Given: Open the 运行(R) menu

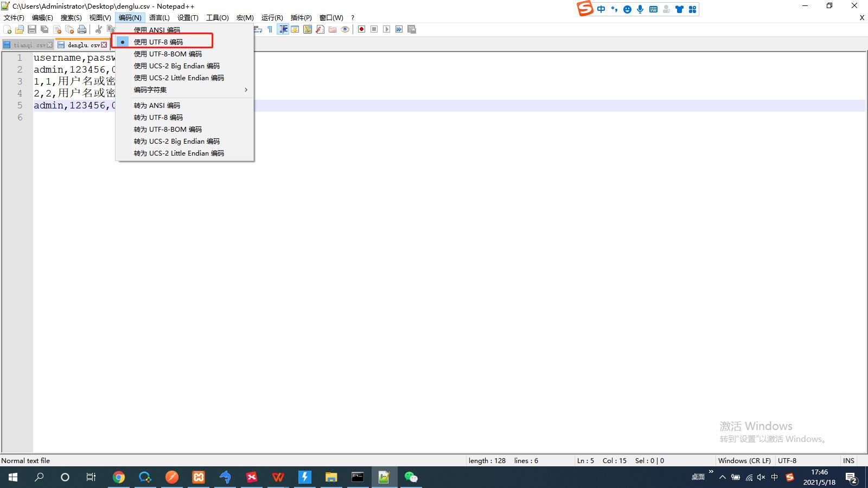Looking at the screenshot, I should tap(272, 17).
